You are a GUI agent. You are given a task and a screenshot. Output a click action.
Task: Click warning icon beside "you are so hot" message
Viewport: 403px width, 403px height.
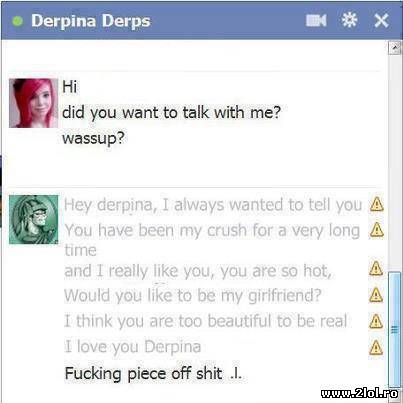(x=376, y=268)
